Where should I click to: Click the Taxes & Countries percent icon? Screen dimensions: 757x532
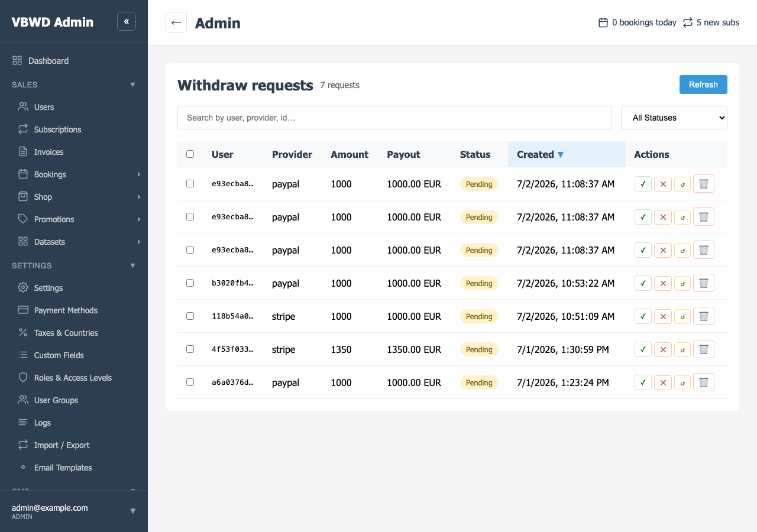point(23,333)
